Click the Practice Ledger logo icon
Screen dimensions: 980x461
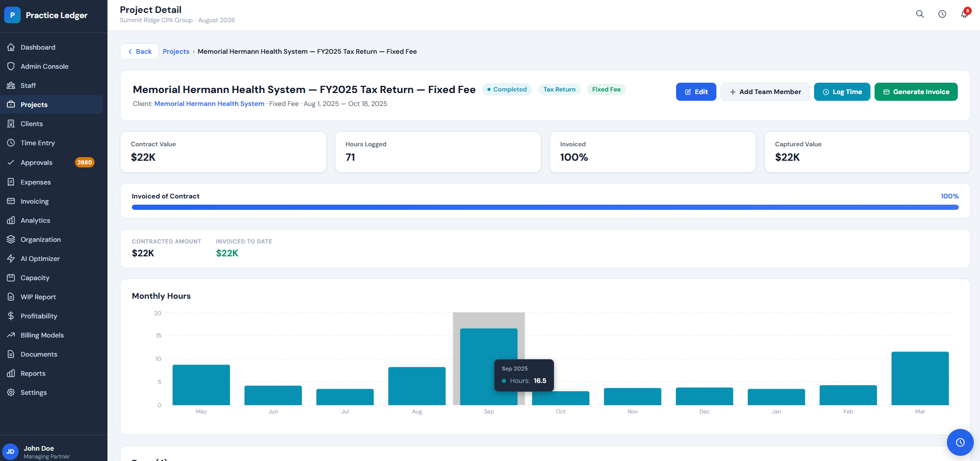tap(12, 15)
